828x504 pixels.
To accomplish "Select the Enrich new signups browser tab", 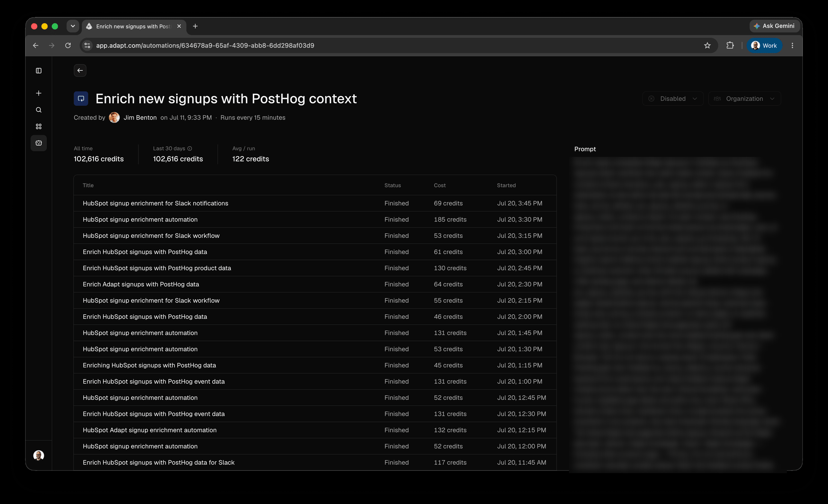I will click(x=134, y=26).
